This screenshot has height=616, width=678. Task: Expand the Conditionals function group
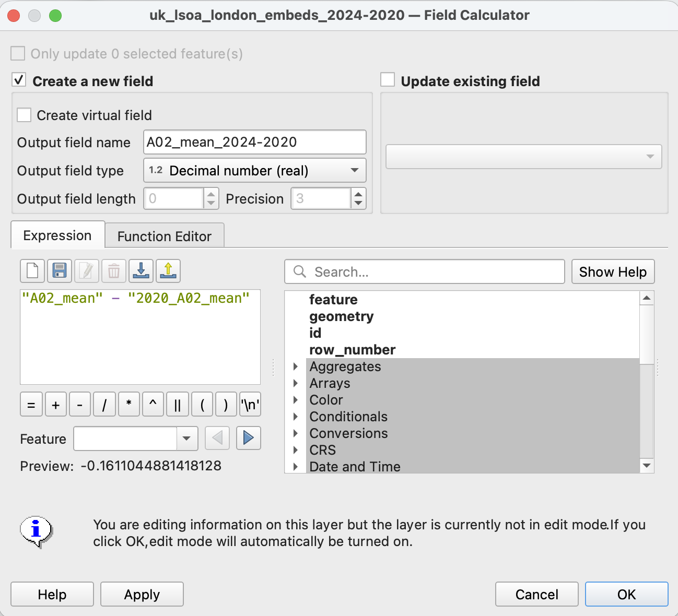click(296, 417)
